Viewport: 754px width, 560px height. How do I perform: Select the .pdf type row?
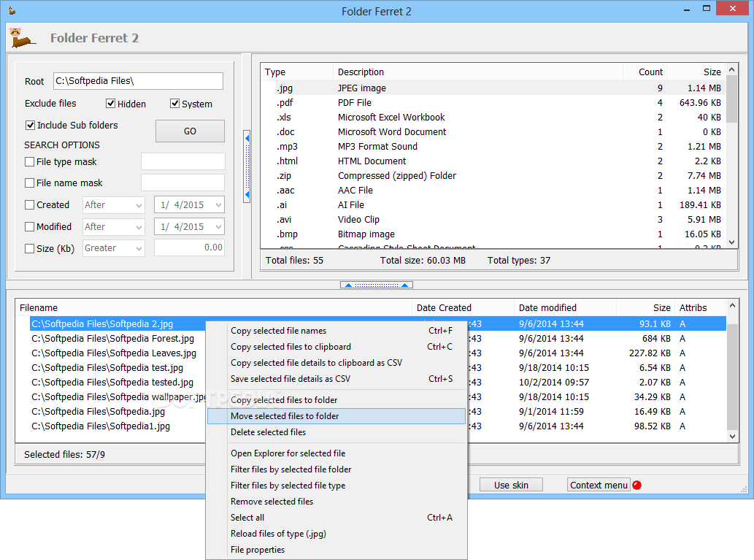click(493, 102)
